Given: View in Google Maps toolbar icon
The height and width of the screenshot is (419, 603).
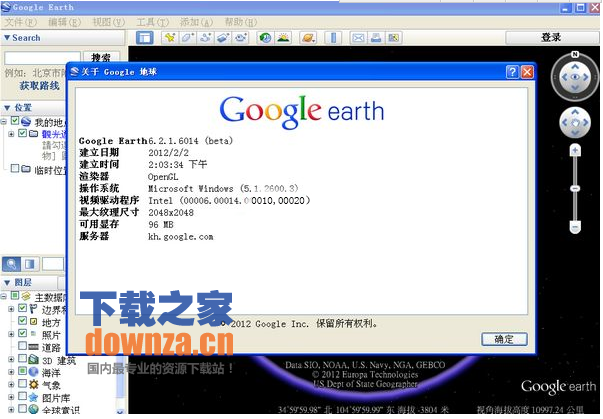Looking at the screenshot, I should 394,38.
